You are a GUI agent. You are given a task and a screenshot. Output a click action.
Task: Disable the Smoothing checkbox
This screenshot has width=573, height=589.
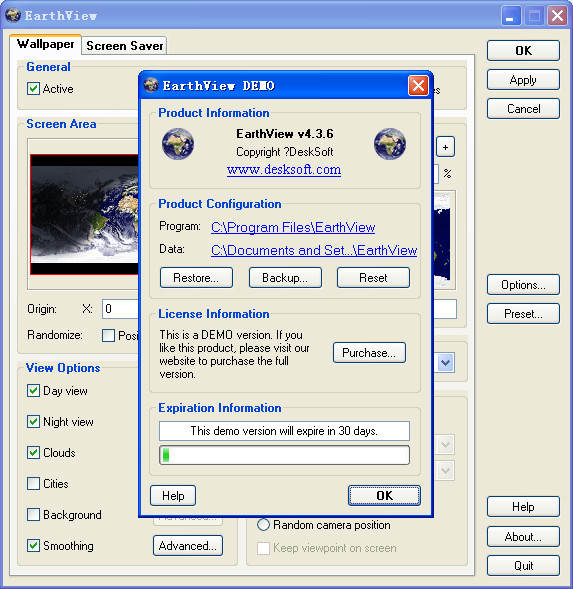point(33,545)
